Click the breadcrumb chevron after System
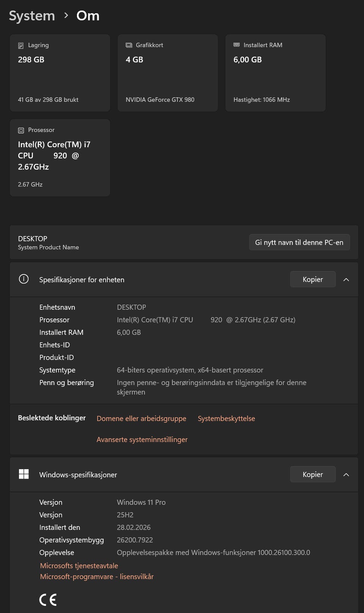Viewport: 364px width, 613px height. [66, 16]
